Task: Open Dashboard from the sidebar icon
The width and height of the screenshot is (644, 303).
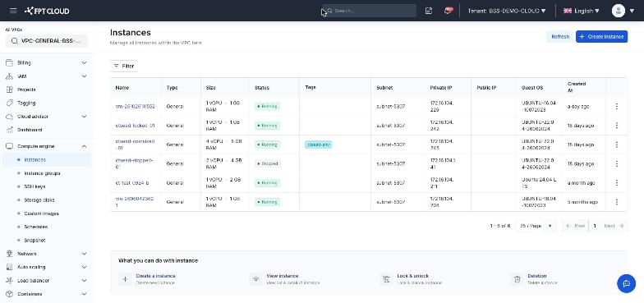Action: (x=10, y=130)
